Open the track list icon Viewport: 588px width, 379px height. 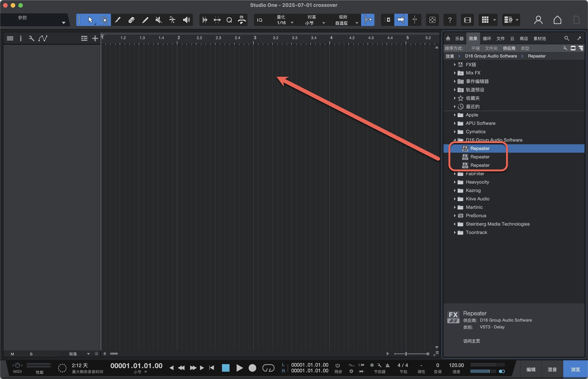click(x=10, y=38)
